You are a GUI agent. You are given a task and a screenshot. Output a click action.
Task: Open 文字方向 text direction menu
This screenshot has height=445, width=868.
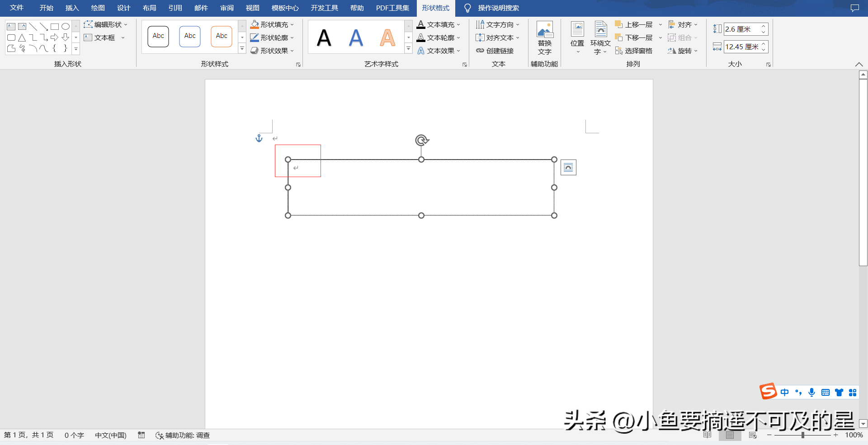click(498, 24)
